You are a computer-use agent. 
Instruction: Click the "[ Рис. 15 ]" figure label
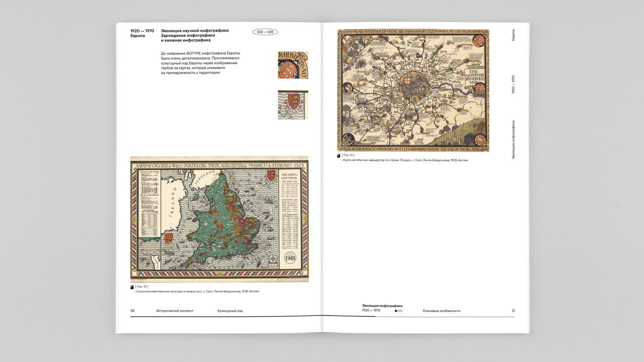point(141,286)
